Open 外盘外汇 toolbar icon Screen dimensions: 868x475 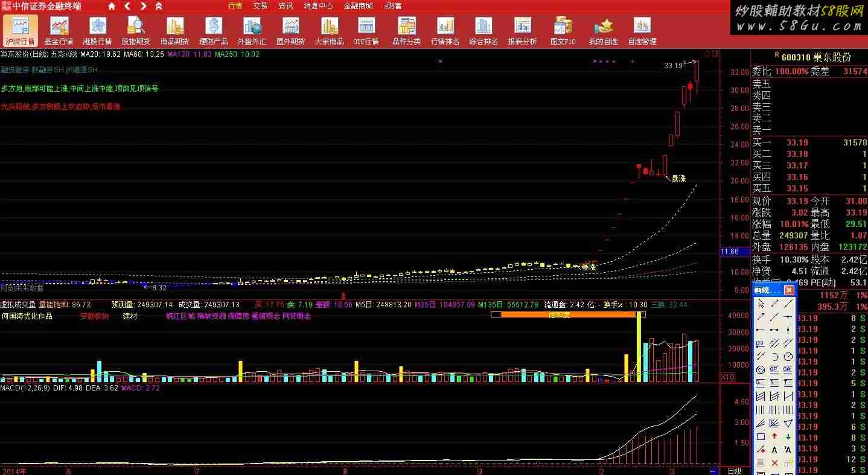pos(252,31)
